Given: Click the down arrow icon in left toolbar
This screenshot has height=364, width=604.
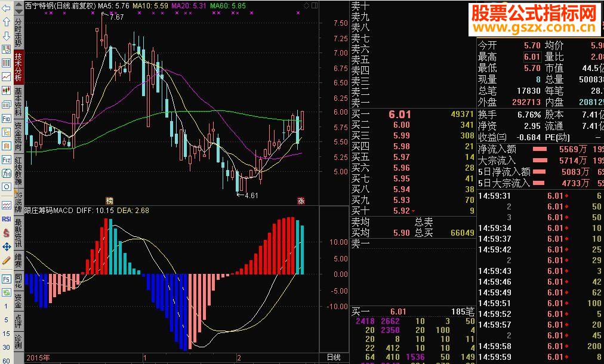Looking at the screenshot, I should tap(6, 36).
